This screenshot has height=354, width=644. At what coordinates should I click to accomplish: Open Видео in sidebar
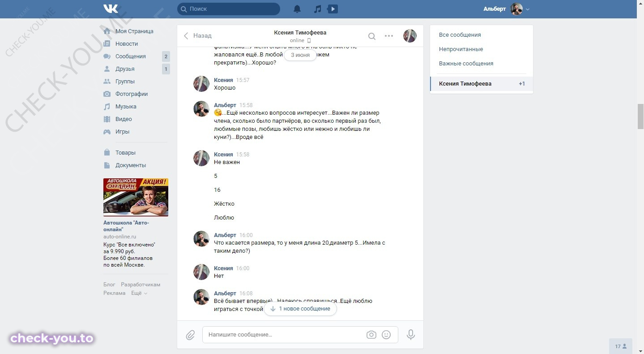(x=124, y=119)
